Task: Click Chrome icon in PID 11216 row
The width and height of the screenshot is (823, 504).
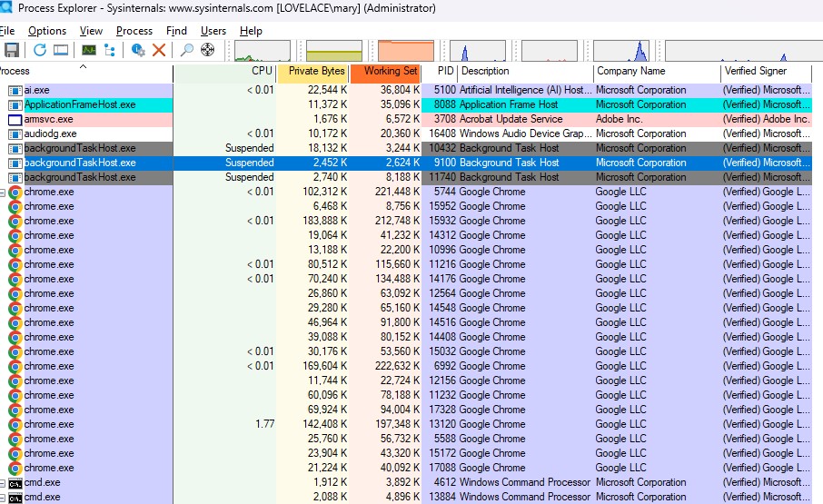Action: tap(15, 264)
